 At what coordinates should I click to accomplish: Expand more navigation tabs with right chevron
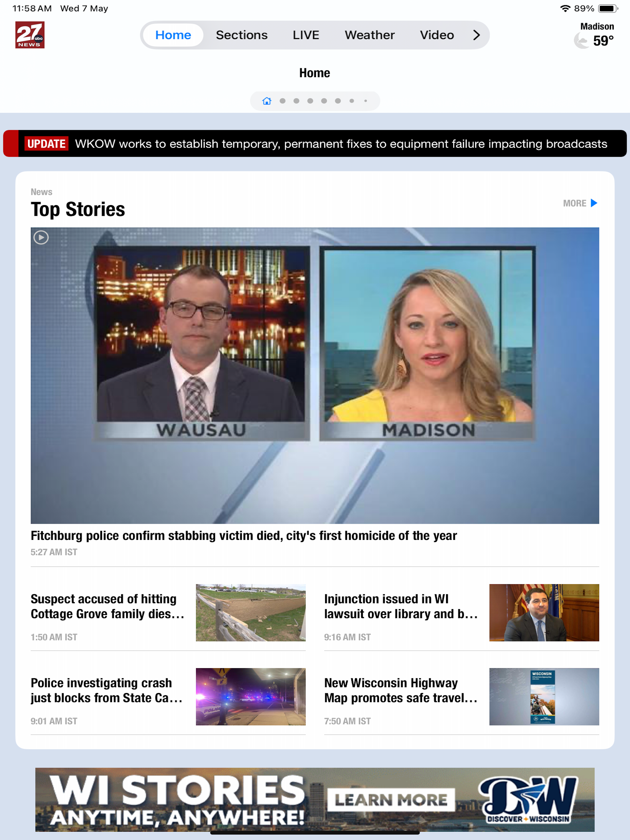[x=476, y=35]
